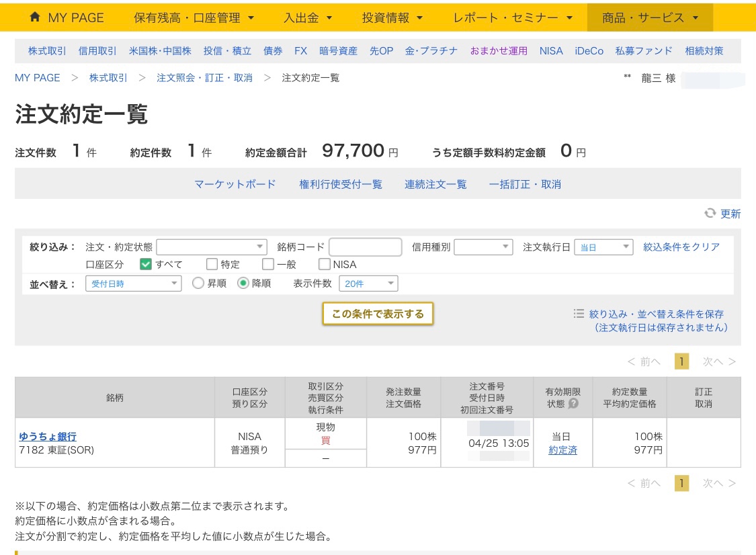Click the この条件で表示する button
Screen dimensions: 756x555
click(378, 313)
